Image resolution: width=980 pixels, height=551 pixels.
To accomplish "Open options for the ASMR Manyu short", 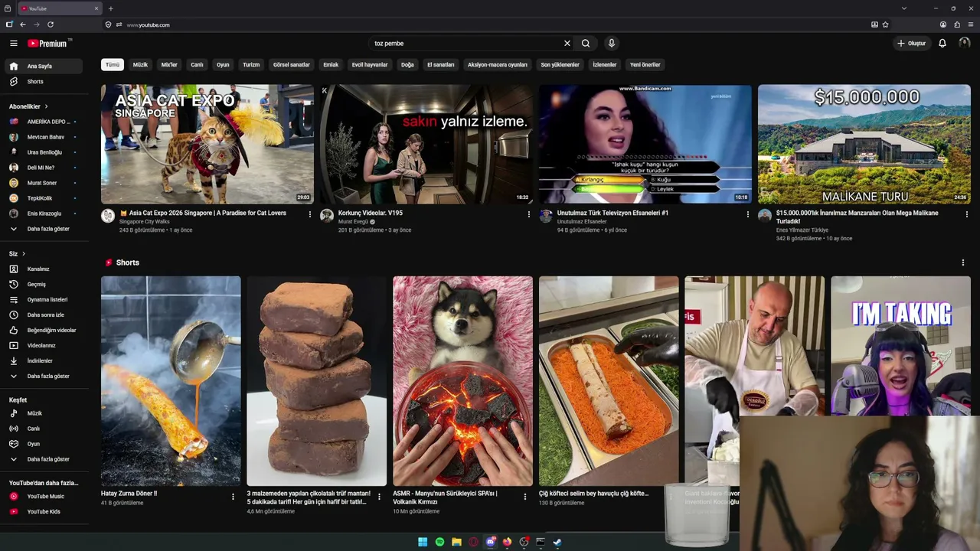I will pos(525,497).
